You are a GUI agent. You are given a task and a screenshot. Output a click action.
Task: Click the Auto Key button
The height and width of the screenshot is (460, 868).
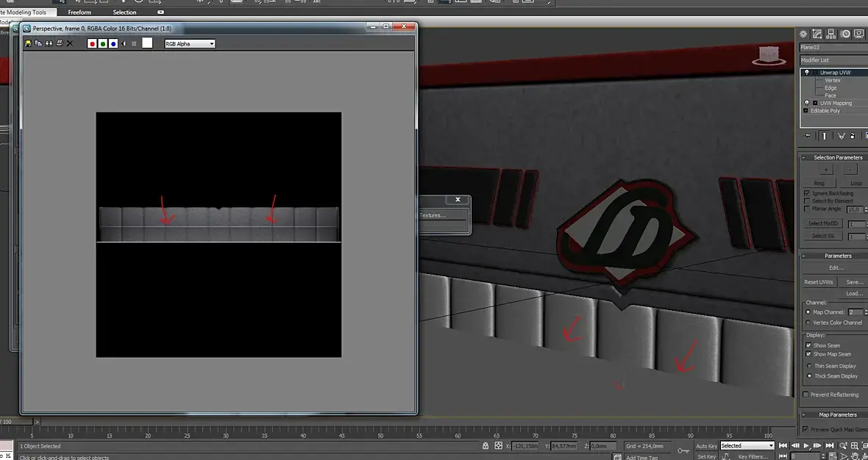point(706,446)
